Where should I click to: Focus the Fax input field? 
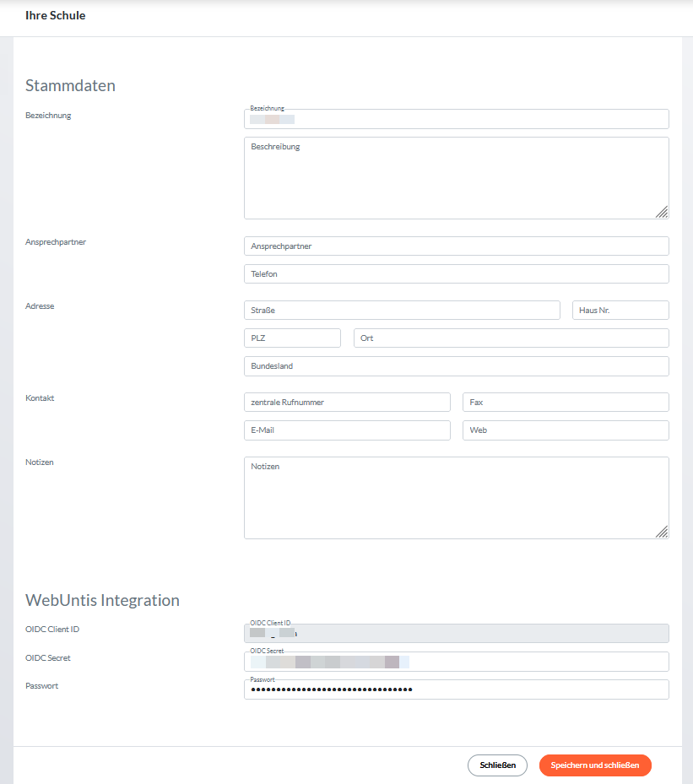566,402
